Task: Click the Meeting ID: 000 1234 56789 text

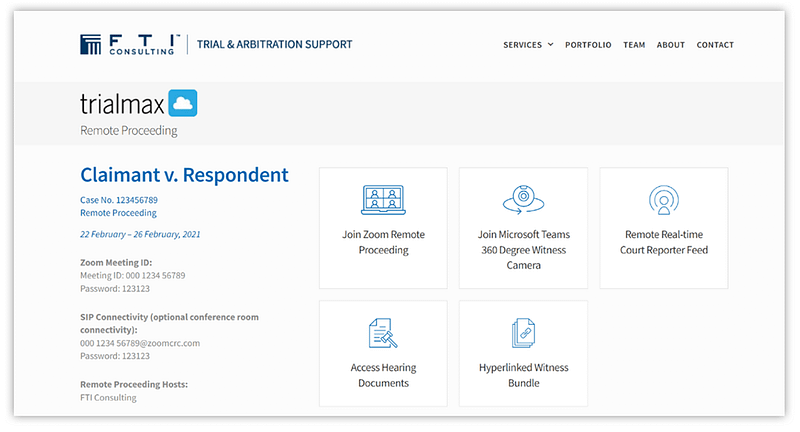Action: pyautogui.click(x=133, y=275)
